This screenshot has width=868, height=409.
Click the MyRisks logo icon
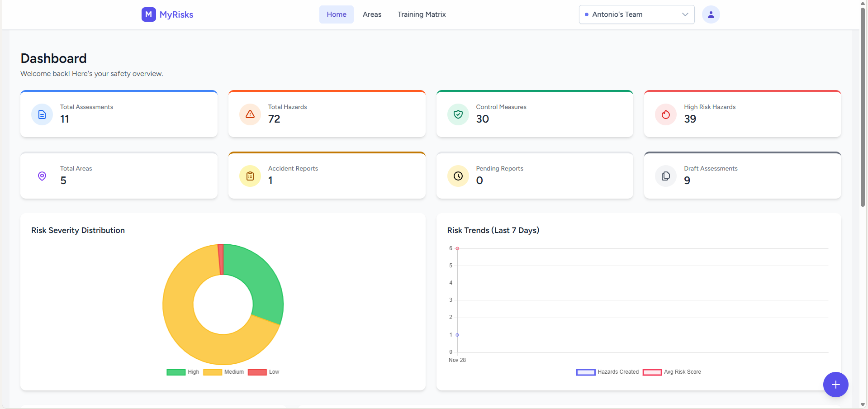point(148,14)
